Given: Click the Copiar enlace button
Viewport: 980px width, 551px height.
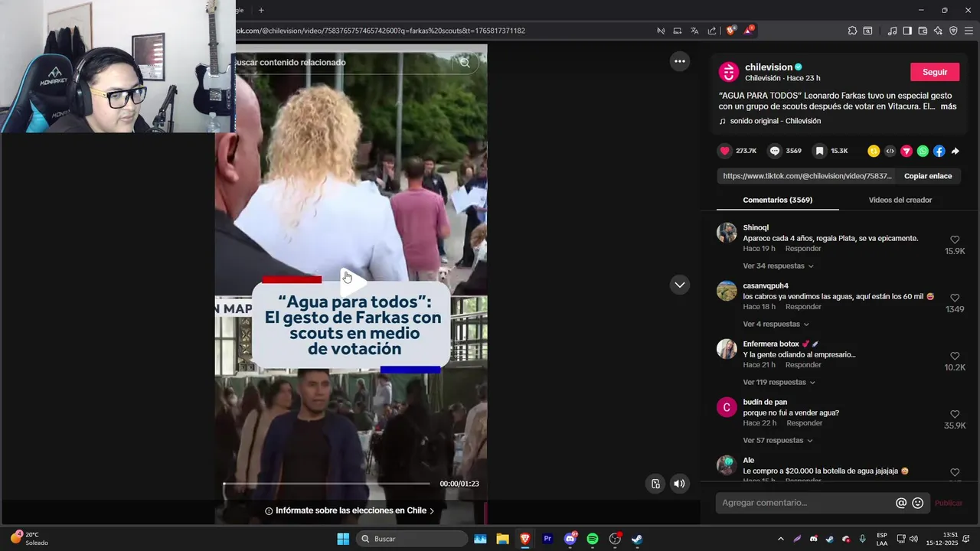Looking at the screenshot, I should click(x=928, y=176).
